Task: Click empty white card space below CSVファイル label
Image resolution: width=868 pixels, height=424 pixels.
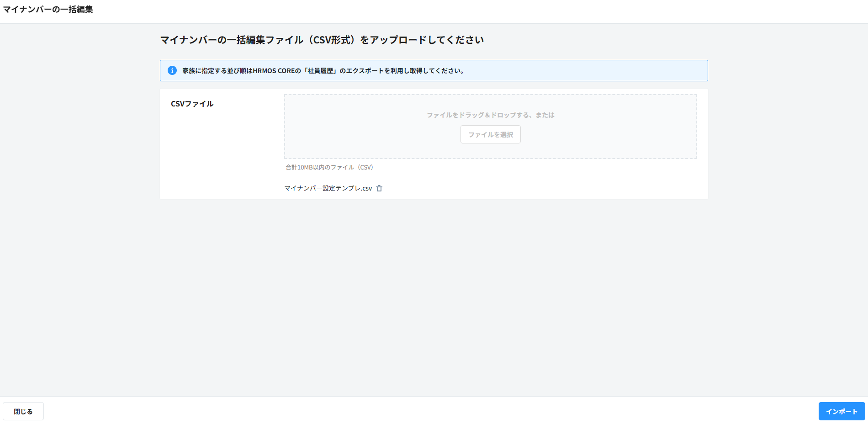Action: point(219,155)
